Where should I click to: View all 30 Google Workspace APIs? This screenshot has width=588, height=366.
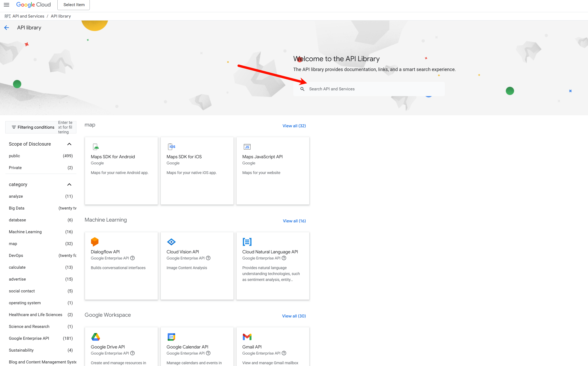click(x=294, y=316)
